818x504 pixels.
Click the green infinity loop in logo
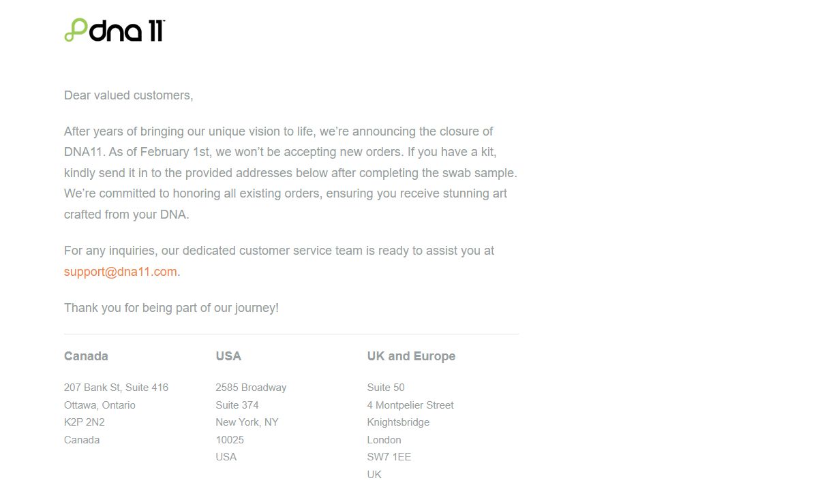coord(76,31)
